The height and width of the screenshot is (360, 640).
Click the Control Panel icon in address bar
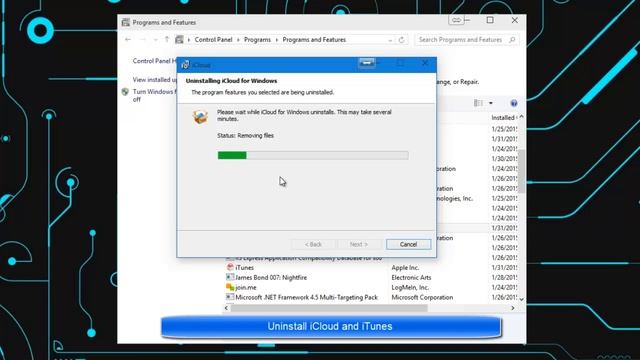(x=179, y=40)
